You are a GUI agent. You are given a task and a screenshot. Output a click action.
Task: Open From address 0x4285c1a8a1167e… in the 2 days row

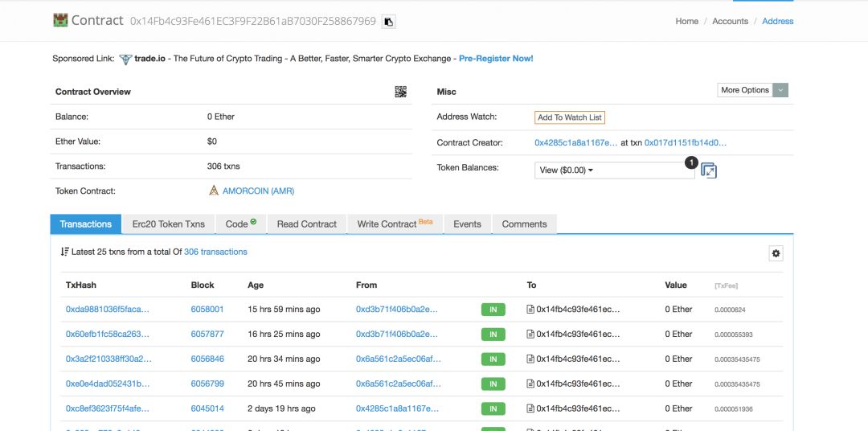pyautogui.click(x=398, y=408)
